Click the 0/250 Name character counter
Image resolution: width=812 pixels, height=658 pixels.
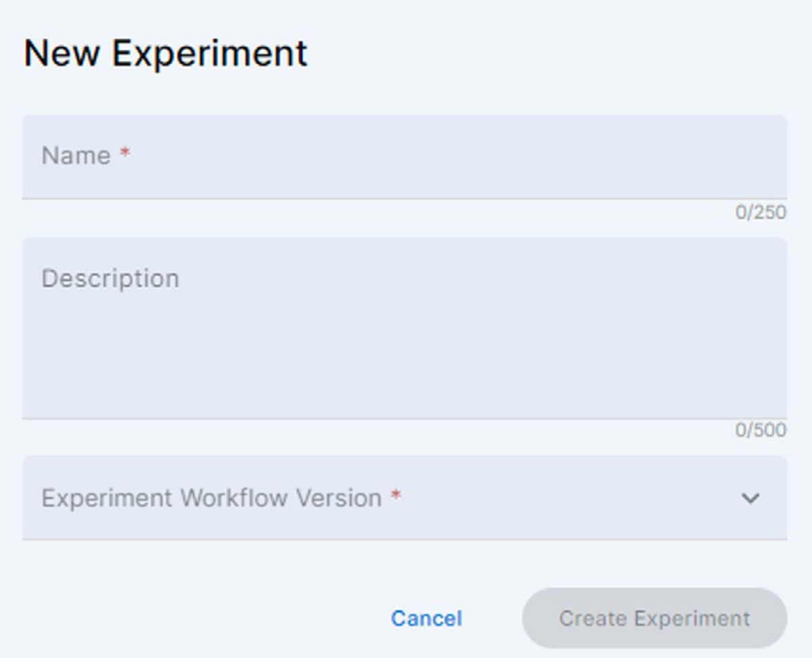coord(761,213)
